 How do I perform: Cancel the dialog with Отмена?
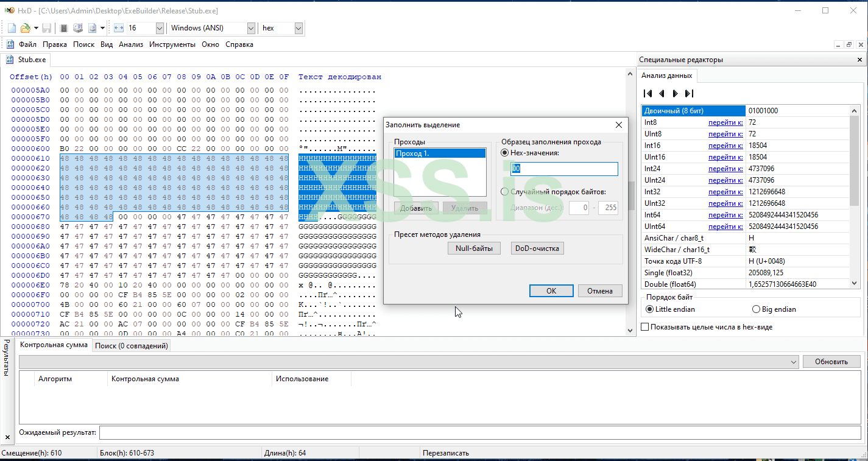click(600, 291)
